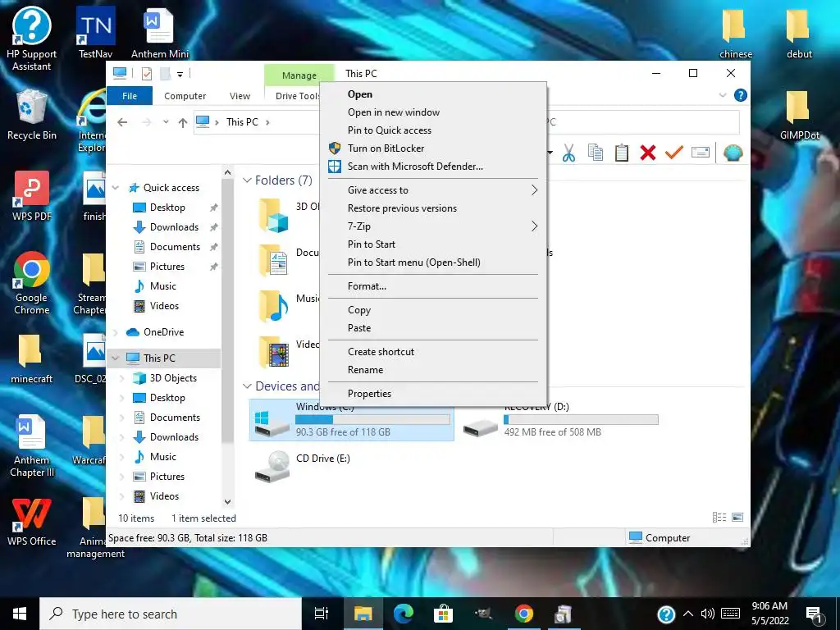The width and height of the screenshot is (840, 630).
Task: Open the GIMPDot desktop folder
Action: tap(799, 115)
